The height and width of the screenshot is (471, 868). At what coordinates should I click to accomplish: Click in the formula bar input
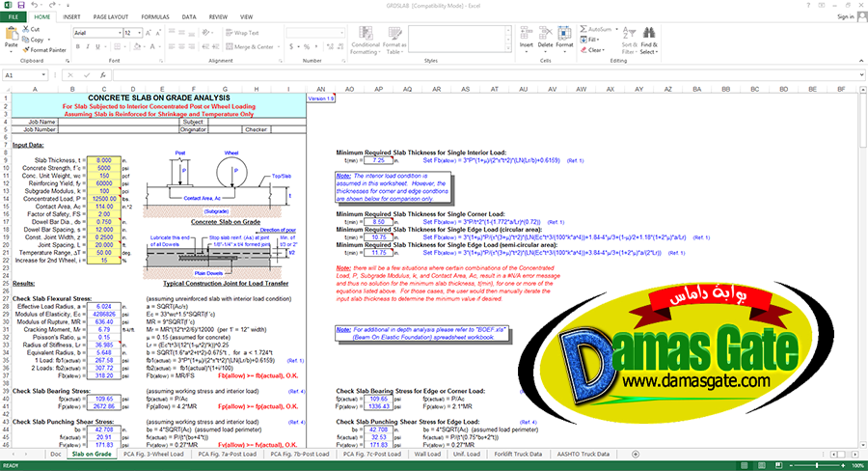coord(487,75)
